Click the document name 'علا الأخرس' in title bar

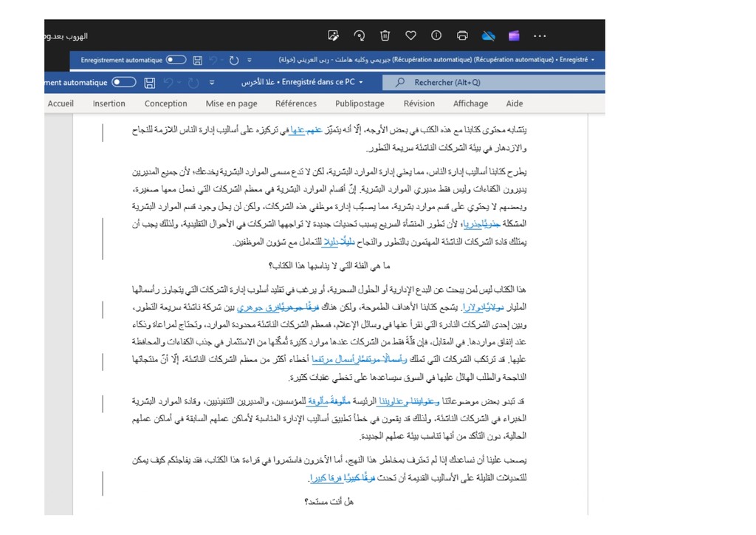(x=258, y=82)
